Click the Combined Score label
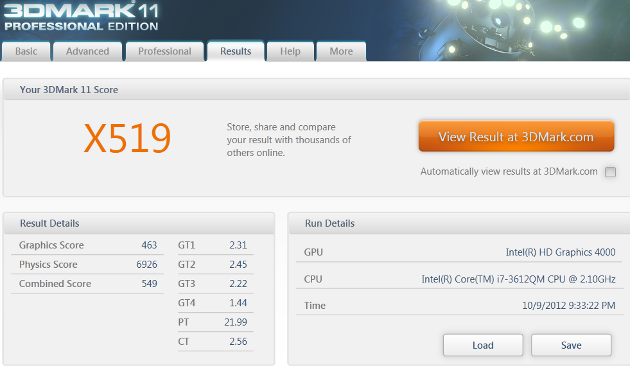This screenshot has height=366, width=630. coord(55,284)
